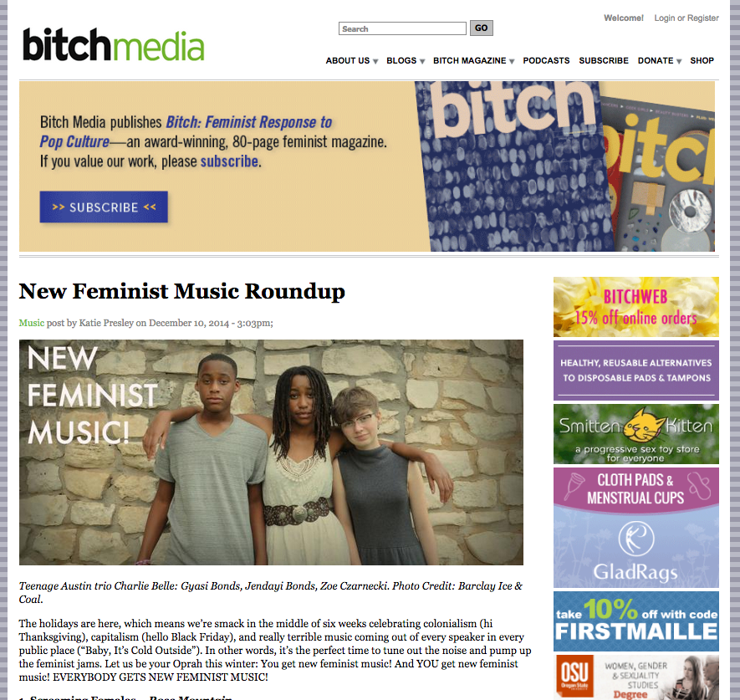This screenshot has height=700, width=740.
Task: Open the Podcasts menu item
Action: coord(546,60)
